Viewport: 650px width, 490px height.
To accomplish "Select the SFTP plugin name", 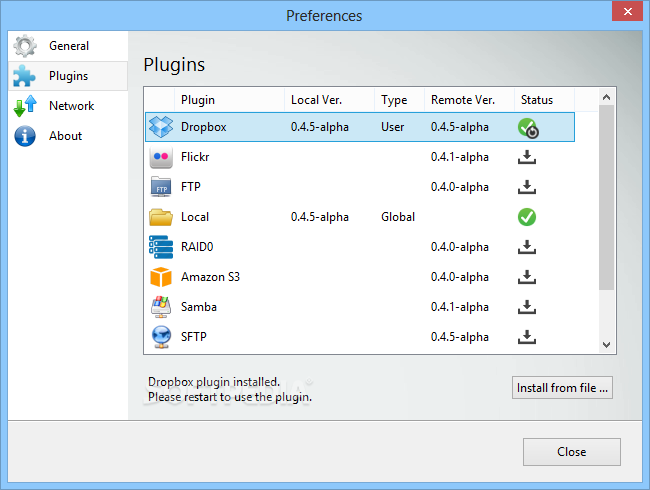I will click(194, 337).
